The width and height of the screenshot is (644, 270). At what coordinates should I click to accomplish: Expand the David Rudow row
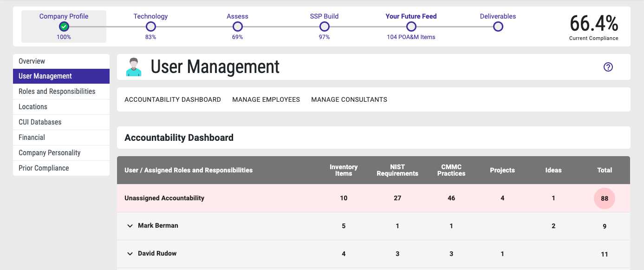130,254
